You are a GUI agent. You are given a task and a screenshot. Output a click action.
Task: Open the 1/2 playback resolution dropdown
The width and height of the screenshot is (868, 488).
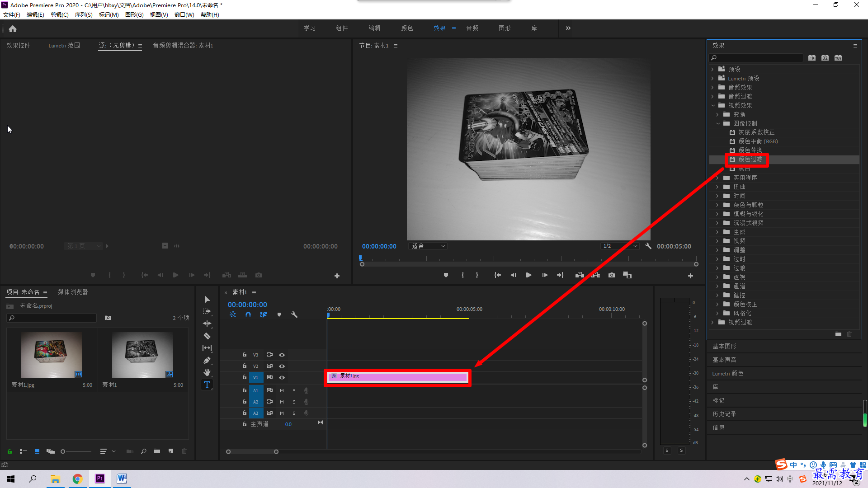(620, 246)
